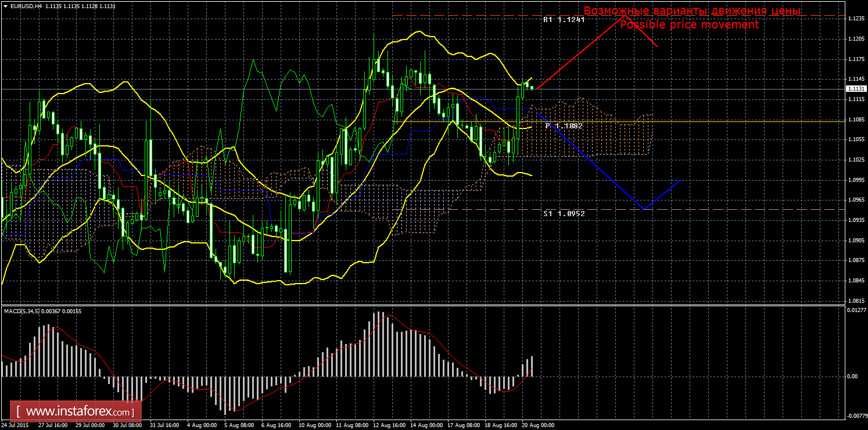Click the 1.1025 price scale value
The width and height of the screenshot is (868, 430).
[x=855, y=160]
